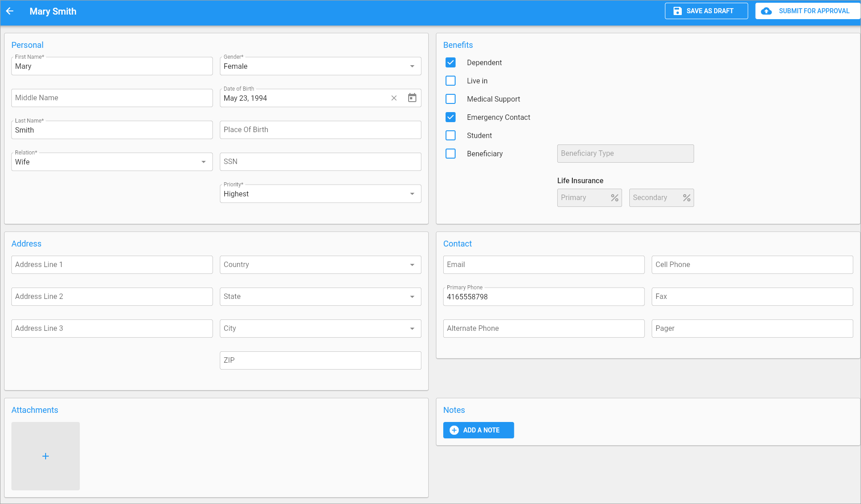
Task: Click the Contact section heading
Action: point(457,244)
